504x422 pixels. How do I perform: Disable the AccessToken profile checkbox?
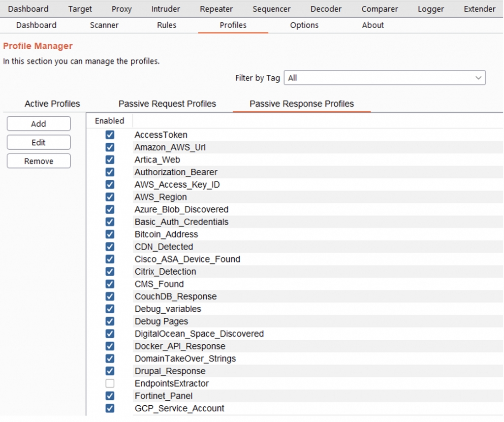pyautogui.click(x=110, y=135)
